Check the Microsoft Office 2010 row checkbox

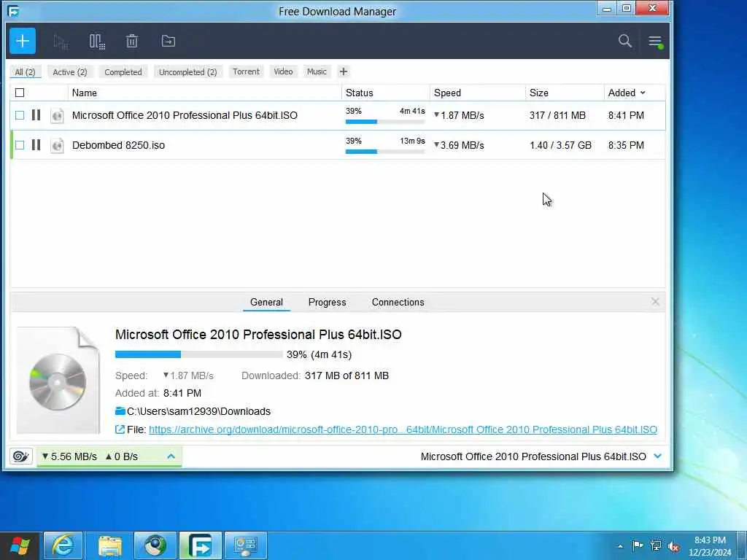click(20, 115)
